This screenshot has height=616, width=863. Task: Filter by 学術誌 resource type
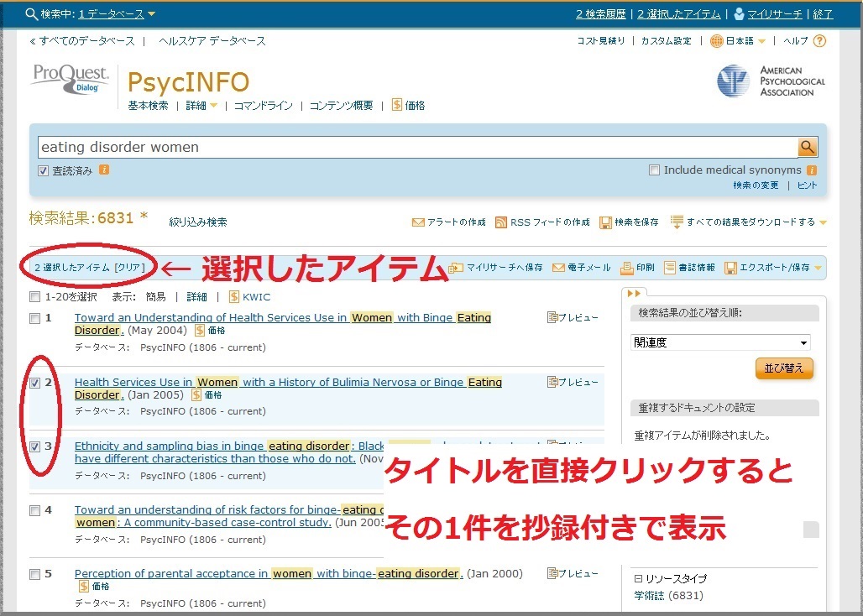[x=649, y=595]
